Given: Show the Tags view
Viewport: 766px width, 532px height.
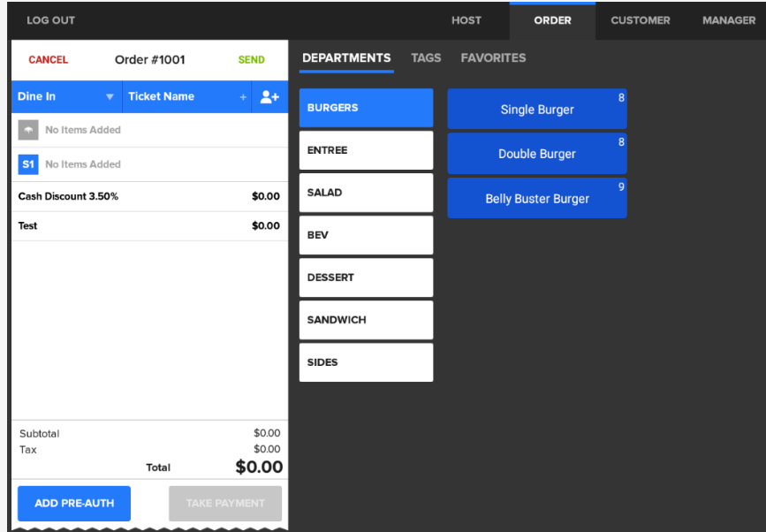Looking at the screenshot, I should coord(426,58).
